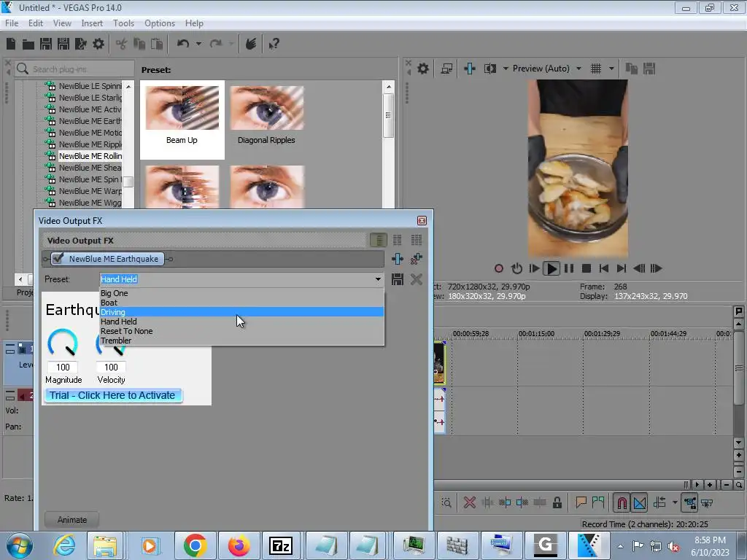Delete selection with red X in timeline toolbar

[x=470, y=502]
